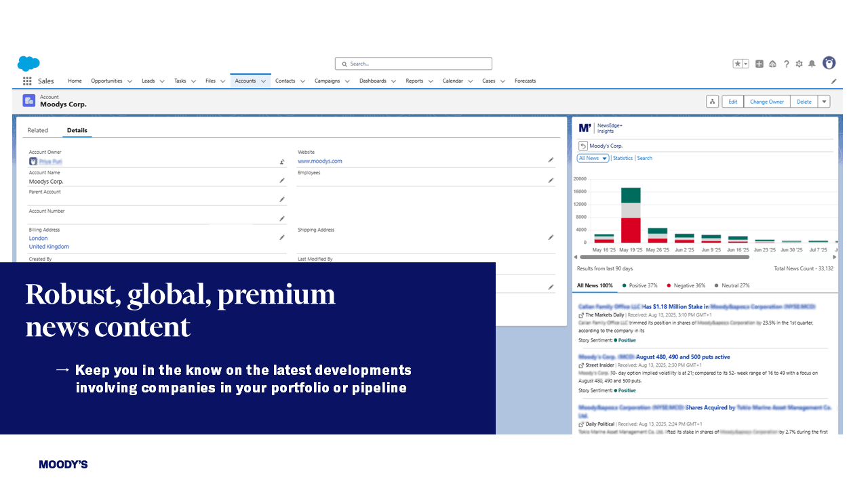Image resolution: width=868 pixels, height=488 pixels.
Task: Open the Statistics link in NewsEdge
Action: click(x=623, y=158)
